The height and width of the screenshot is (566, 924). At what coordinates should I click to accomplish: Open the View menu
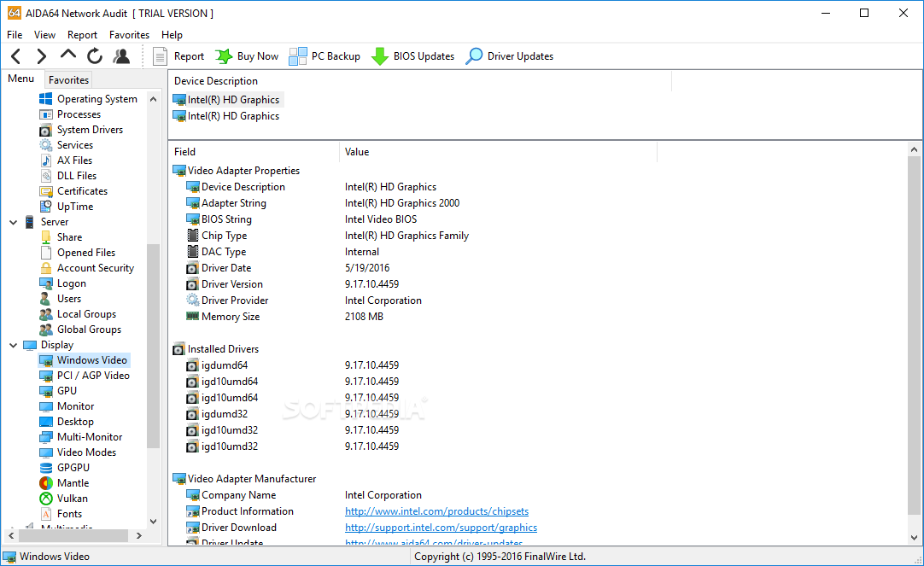tap(44, 35)
